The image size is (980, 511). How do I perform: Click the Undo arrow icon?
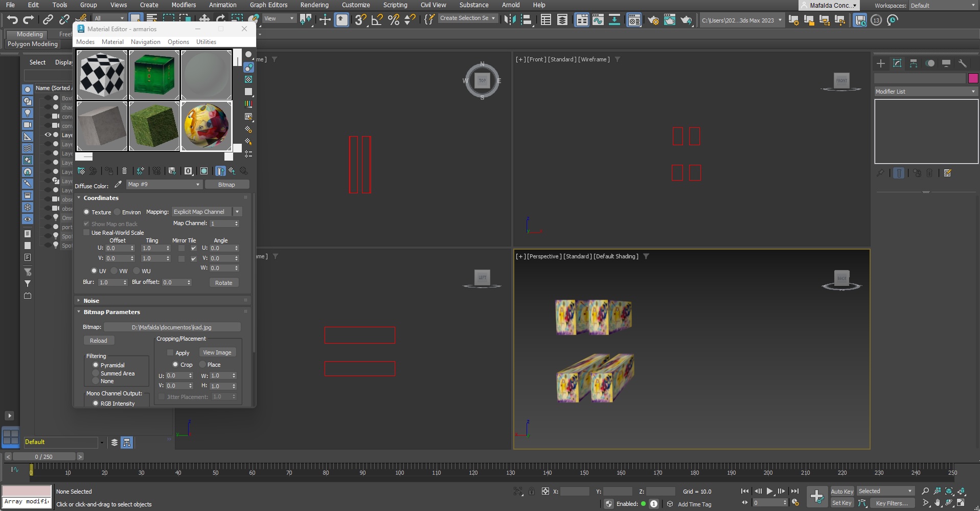click(12, 20)
